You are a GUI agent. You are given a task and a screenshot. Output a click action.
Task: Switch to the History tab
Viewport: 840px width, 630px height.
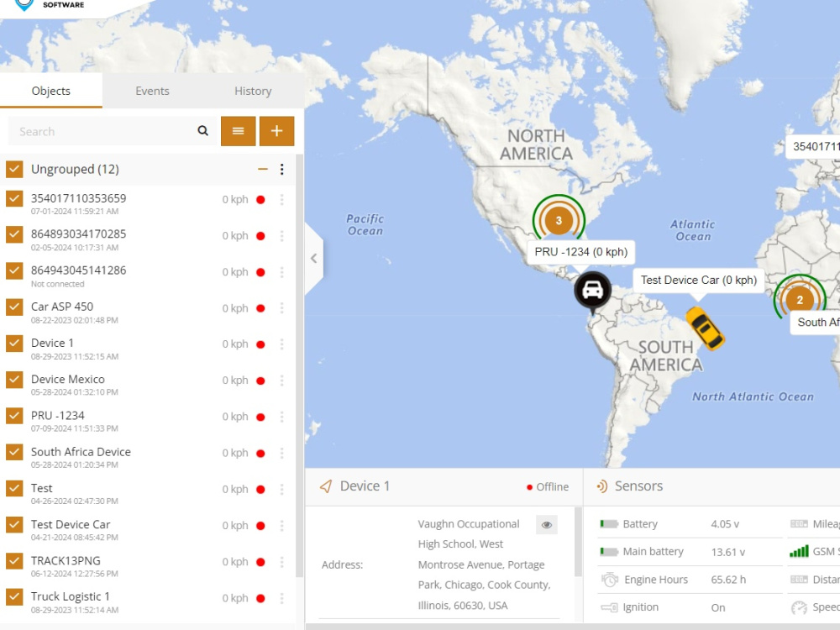(x=253, y=91)
